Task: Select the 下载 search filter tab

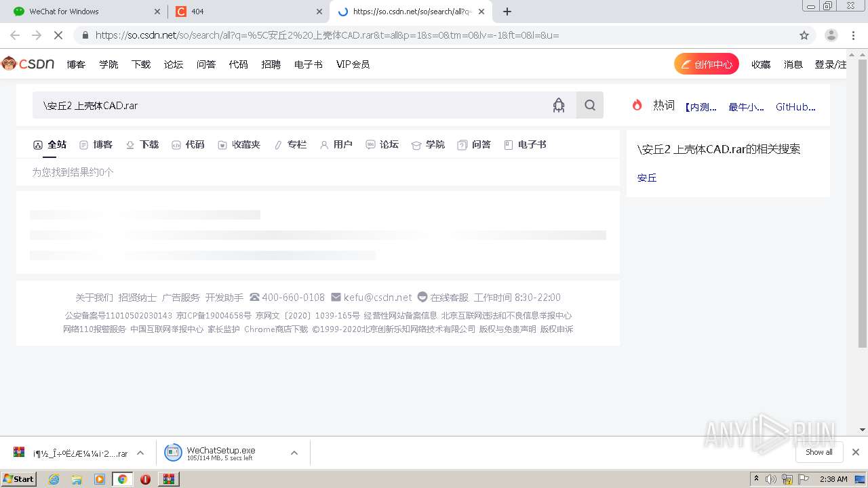Action: tap(142, 144)
